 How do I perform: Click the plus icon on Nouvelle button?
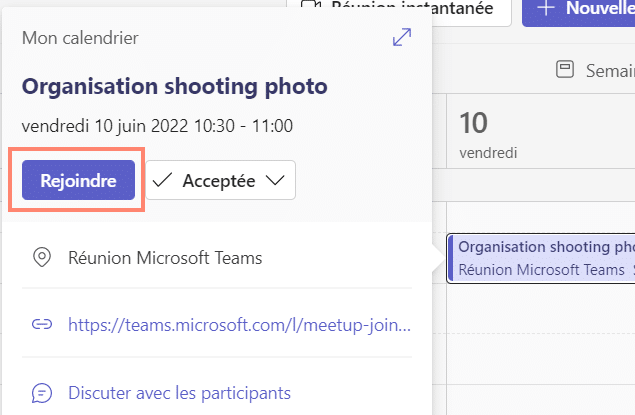[x=546, y=8]
